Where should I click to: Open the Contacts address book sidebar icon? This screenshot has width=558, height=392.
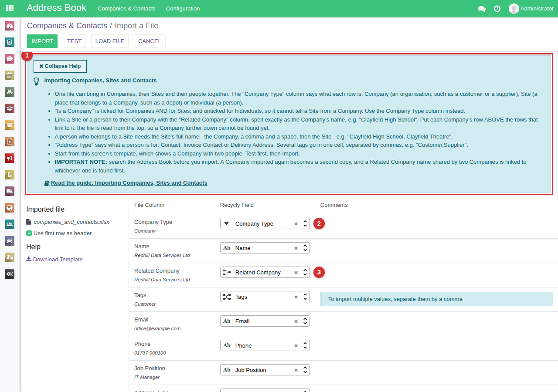pos(10,42)
